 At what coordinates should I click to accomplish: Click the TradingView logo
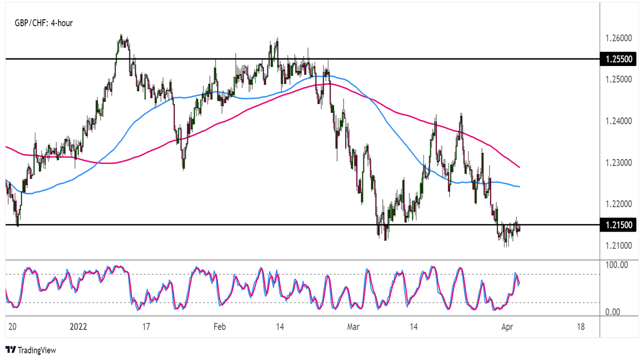point(31,350)
